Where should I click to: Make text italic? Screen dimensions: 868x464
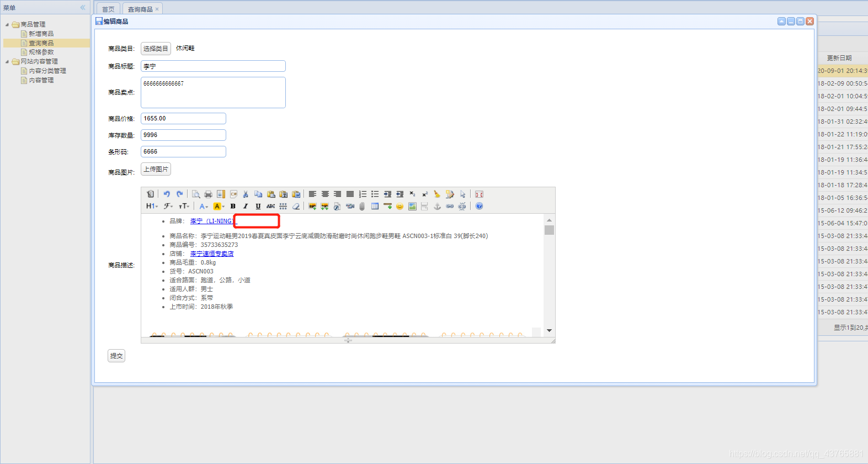tap(246, 206)
